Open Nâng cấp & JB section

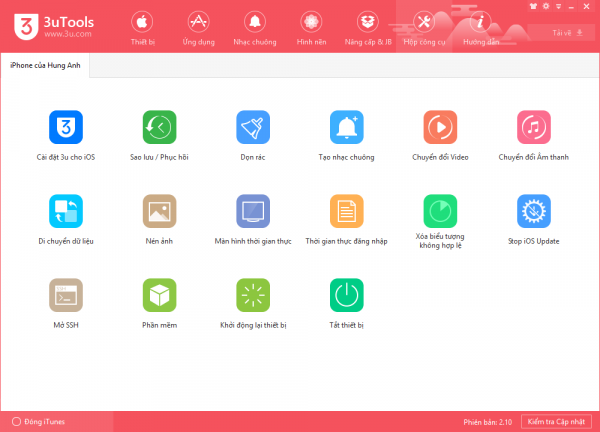(368, 29)
